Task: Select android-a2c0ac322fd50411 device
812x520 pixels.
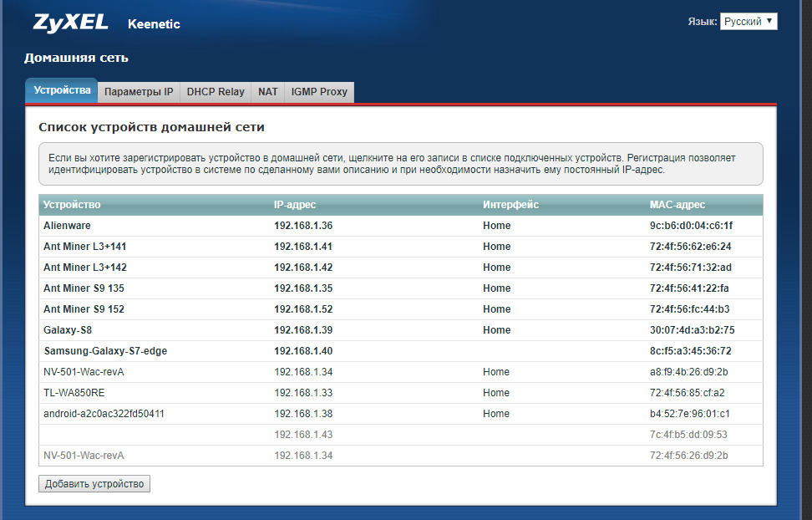Action: coord(104,414)
